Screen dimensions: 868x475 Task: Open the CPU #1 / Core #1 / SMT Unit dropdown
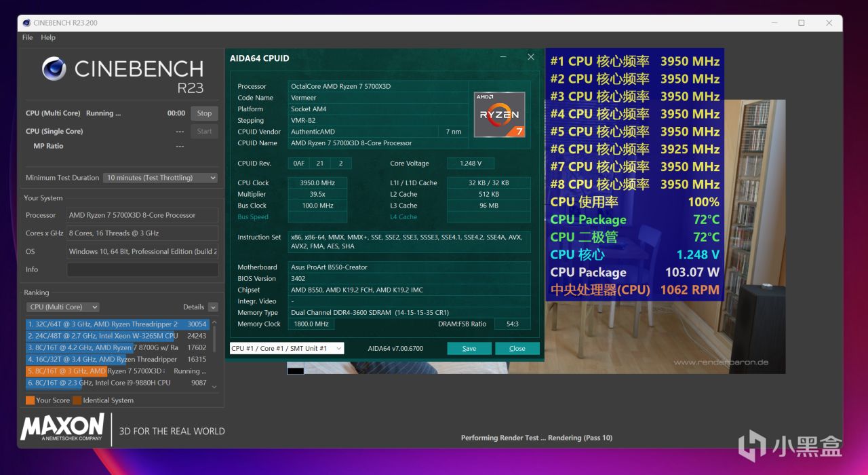tap(287, 348)
